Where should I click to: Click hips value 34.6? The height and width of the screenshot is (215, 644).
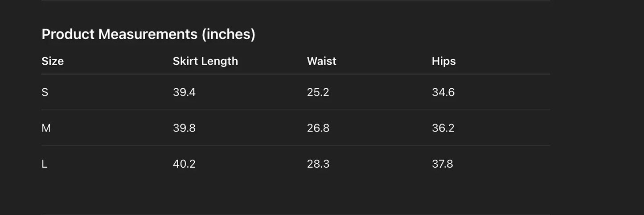[443, 92]
